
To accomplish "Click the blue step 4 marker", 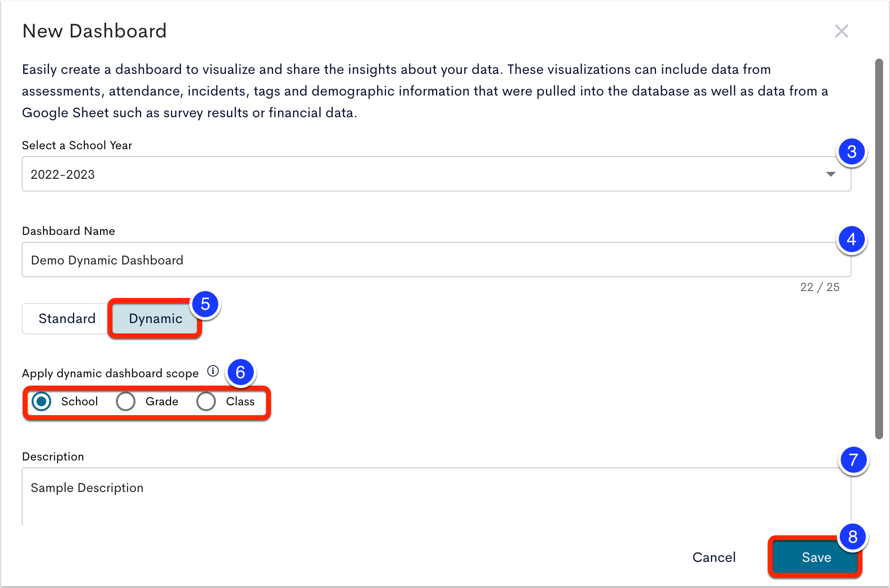I will tap(852, 240).
